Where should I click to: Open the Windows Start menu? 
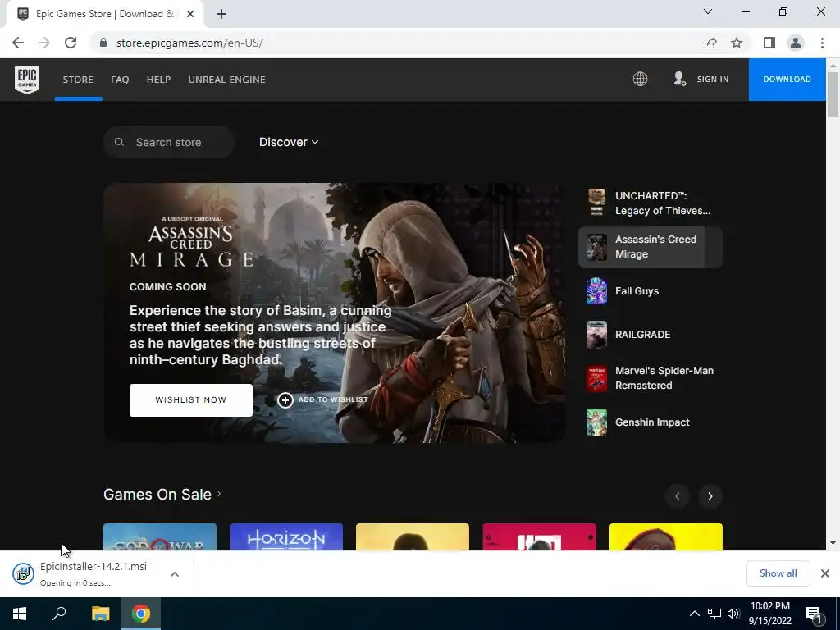20,614
